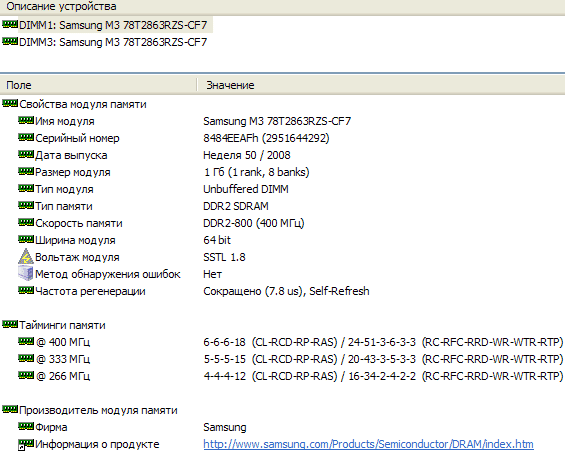Click the Информация о продукте shortcut icon
565x451 pixels.
click(26, 444)
